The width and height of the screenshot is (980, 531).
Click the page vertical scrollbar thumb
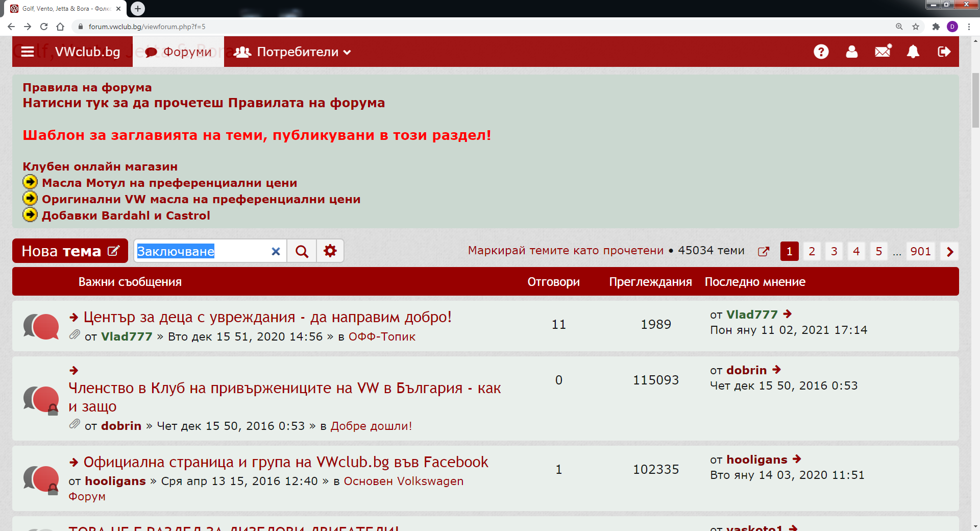[x=975, y=100]
